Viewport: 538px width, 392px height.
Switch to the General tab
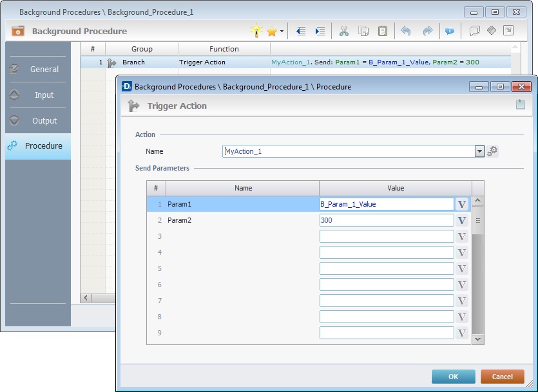point(38,69)
